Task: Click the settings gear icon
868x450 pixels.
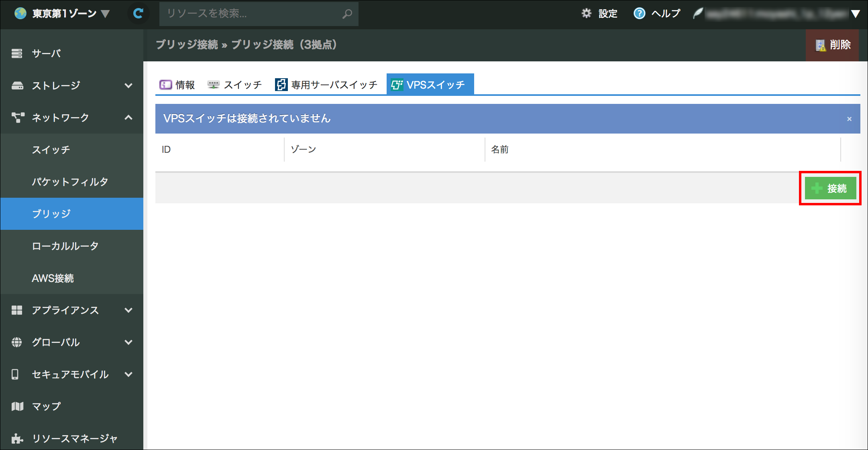Action: [x=587, y=14]
